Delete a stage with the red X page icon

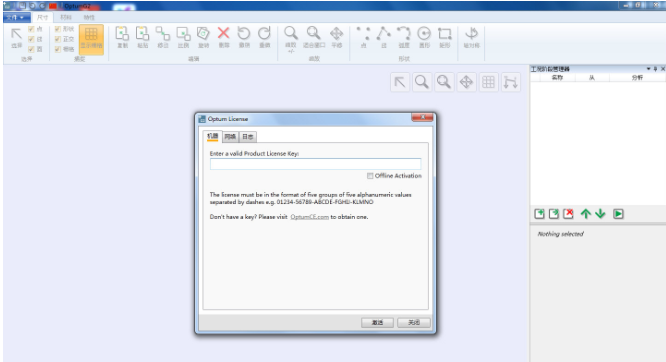pyautogui.click(x=568, y=214)
